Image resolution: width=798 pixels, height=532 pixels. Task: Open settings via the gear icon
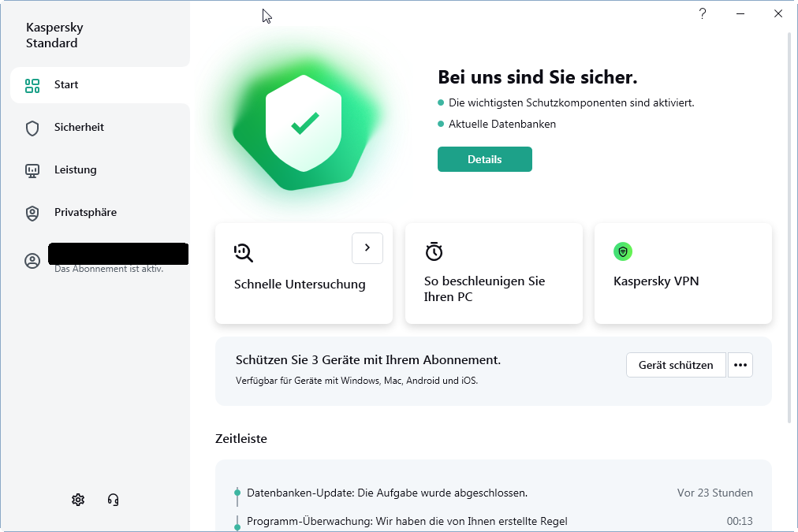pyautogui.click(x=78, y=500)
